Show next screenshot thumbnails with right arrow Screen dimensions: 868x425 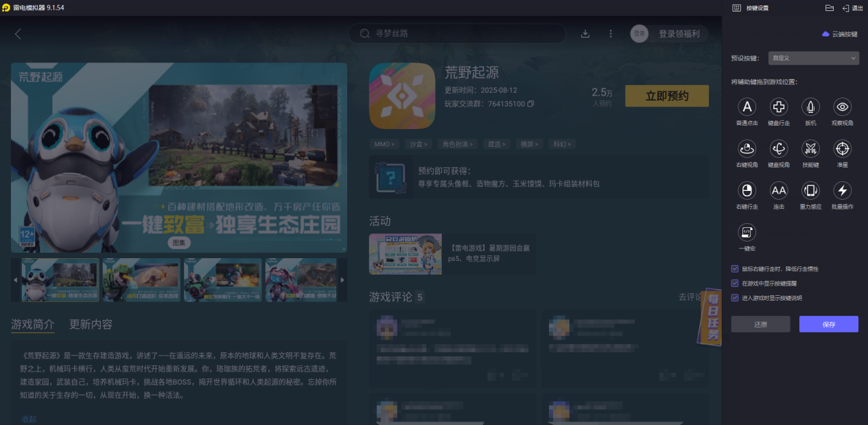pyautogui.click(x=343, y=280)
